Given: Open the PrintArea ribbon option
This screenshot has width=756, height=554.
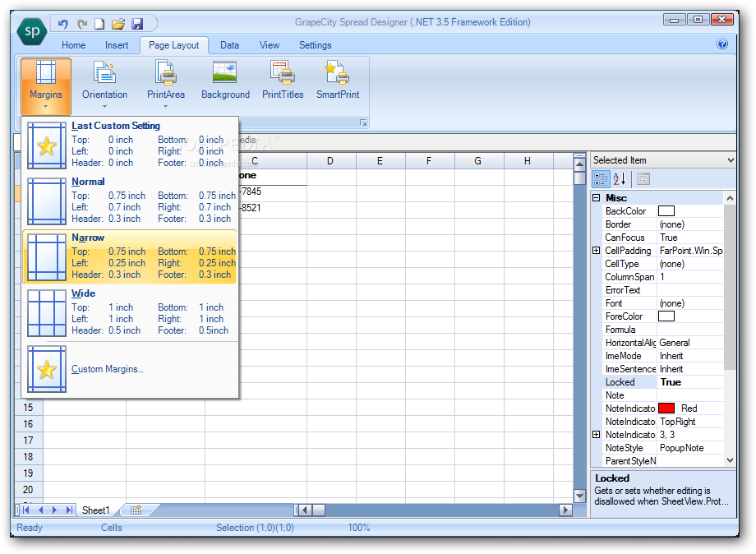Looking at the screenshot, I should (166, 85).
